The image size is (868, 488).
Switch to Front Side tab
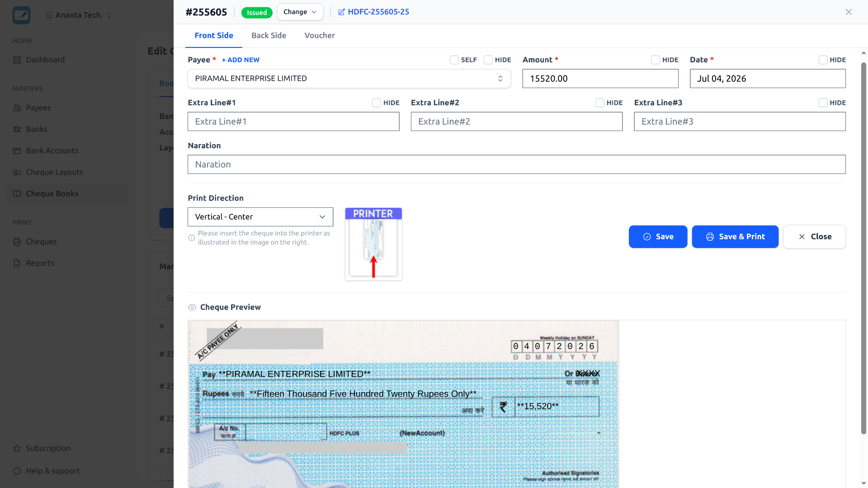[x=214, y=36]
